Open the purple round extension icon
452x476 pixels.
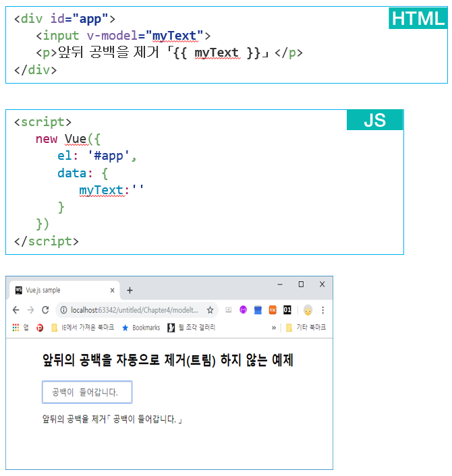[243, 310]
